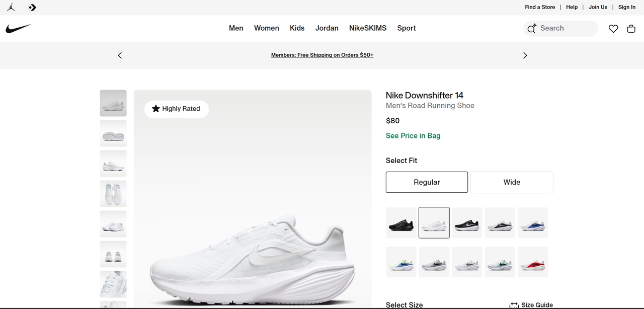Click Sign In link
Image resolution: width=644 pixels, height=309 pixels.
tap(627, 7)
